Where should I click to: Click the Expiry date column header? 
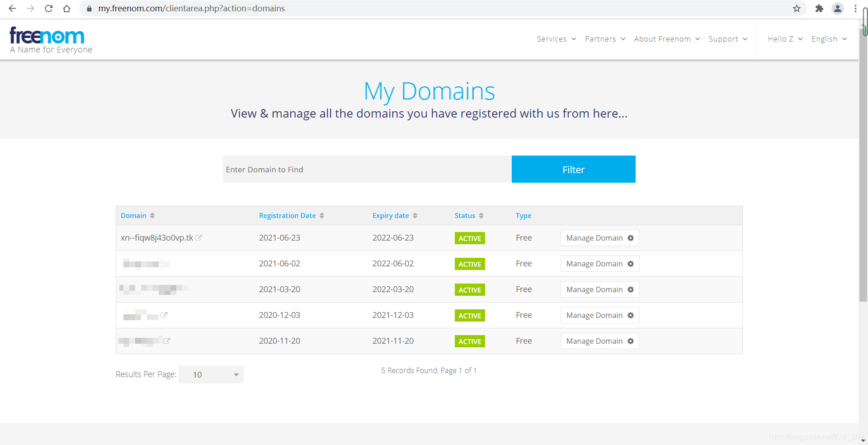391,216
